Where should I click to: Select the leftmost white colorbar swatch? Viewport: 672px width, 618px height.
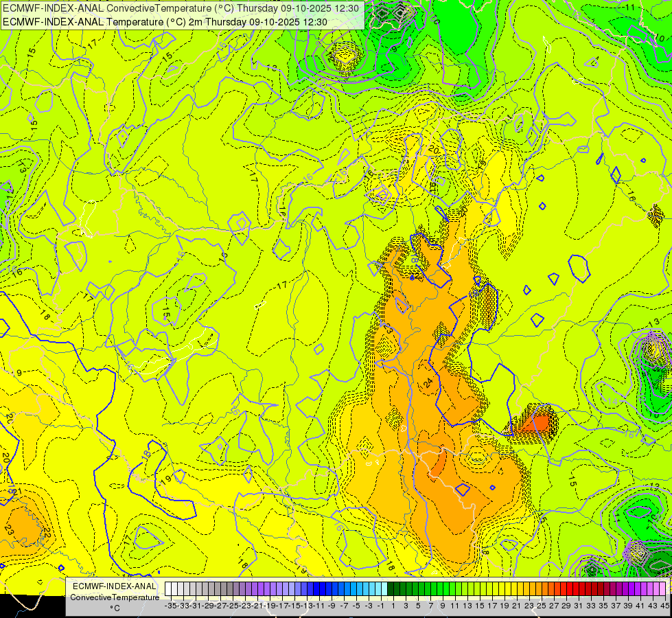pyautogui.click(x=168, y=589)
